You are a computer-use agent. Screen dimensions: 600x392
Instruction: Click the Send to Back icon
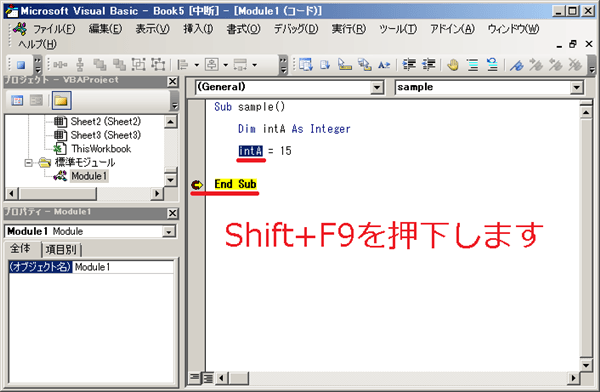119,65
